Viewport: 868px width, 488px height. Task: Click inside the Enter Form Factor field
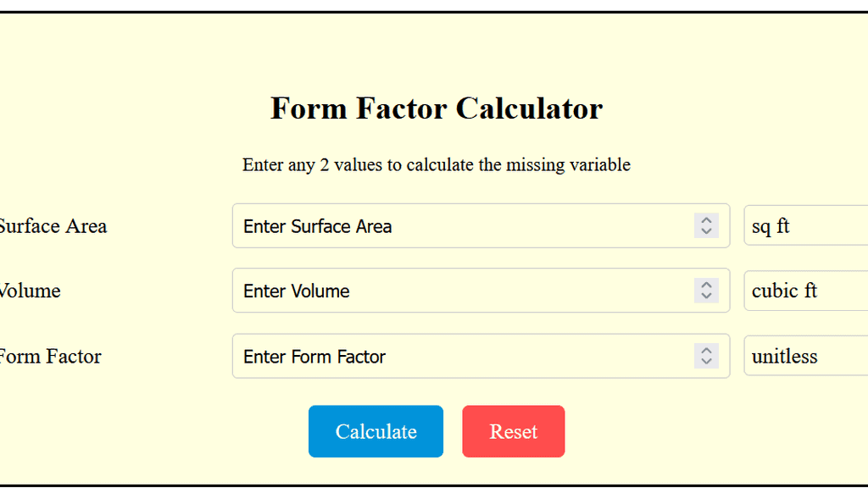click(424, 356)
